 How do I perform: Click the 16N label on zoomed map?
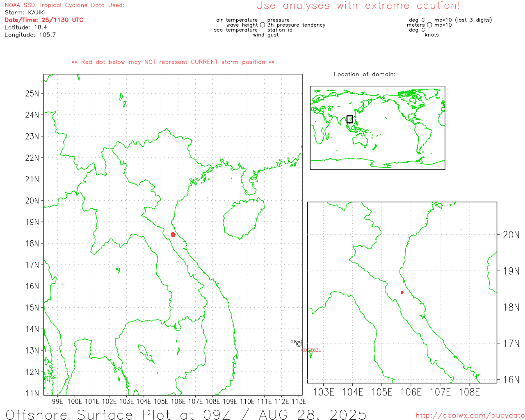511,380
